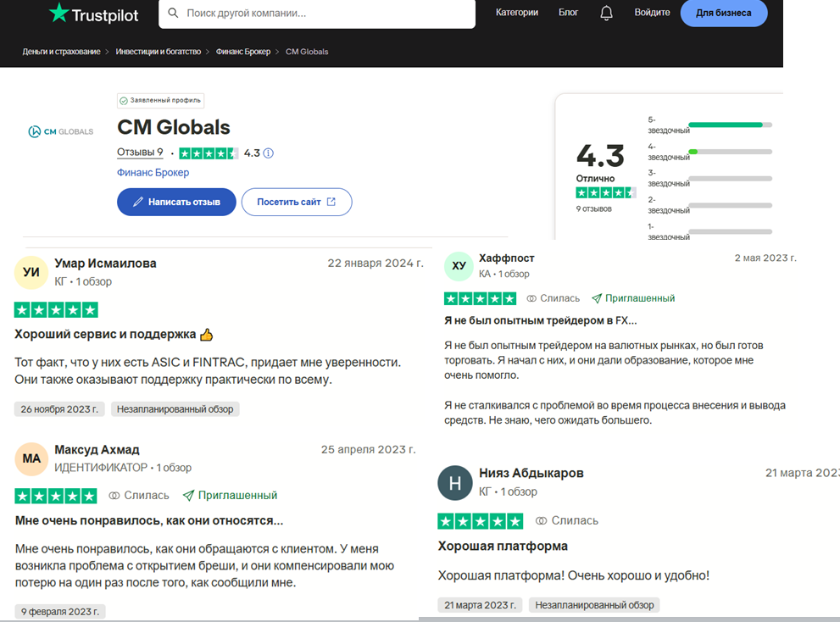Screen dimensions: 840x622
Task: Click the ХУ reviewer avatar
Action: [459, 266]
